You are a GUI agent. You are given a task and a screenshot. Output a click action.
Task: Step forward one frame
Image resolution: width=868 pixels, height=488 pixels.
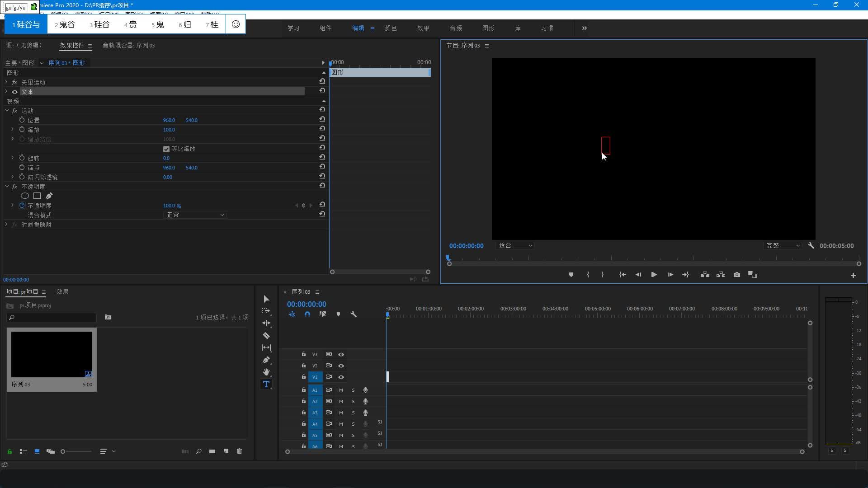click(x=670, y=275)
